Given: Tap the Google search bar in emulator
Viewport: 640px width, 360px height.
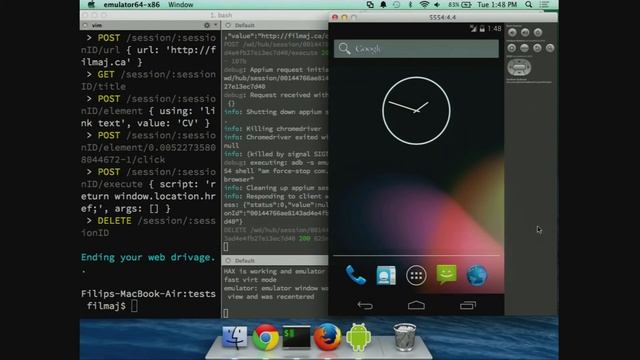Looking at the screenshot, I should point(416,49).
